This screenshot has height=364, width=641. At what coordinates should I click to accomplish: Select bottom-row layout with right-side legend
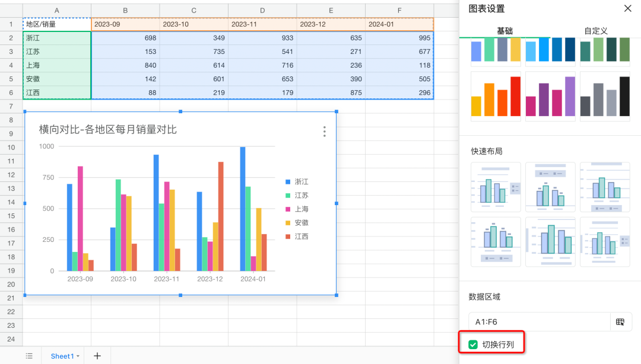(x=605, y=242)
